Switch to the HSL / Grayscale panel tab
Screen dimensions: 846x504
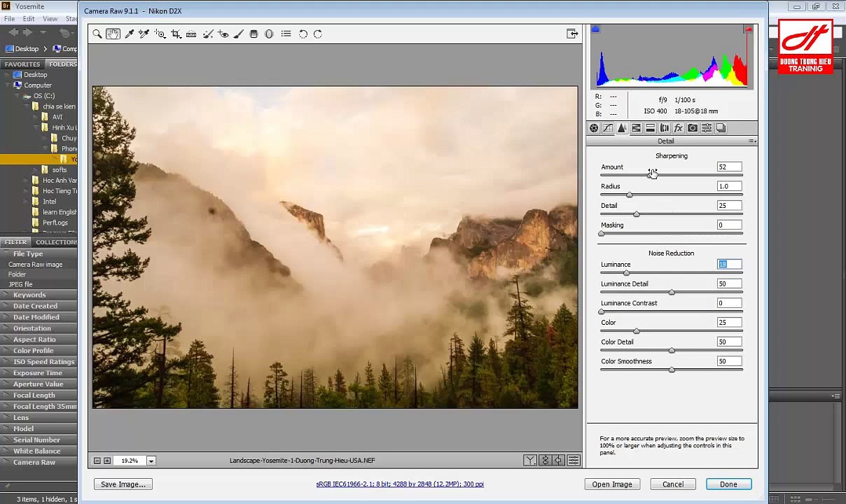click(636, 128)
